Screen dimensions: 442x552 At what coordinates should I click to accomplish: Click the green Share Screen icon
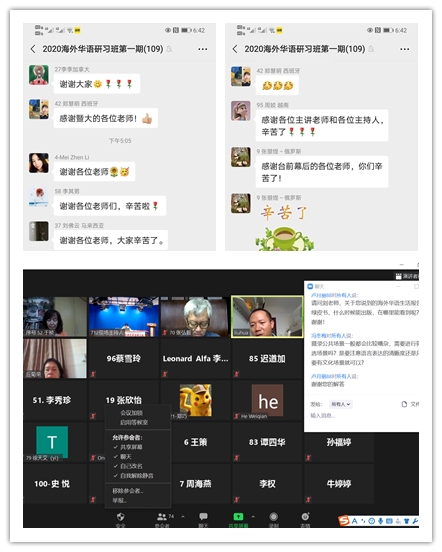(x=238, y=516)
